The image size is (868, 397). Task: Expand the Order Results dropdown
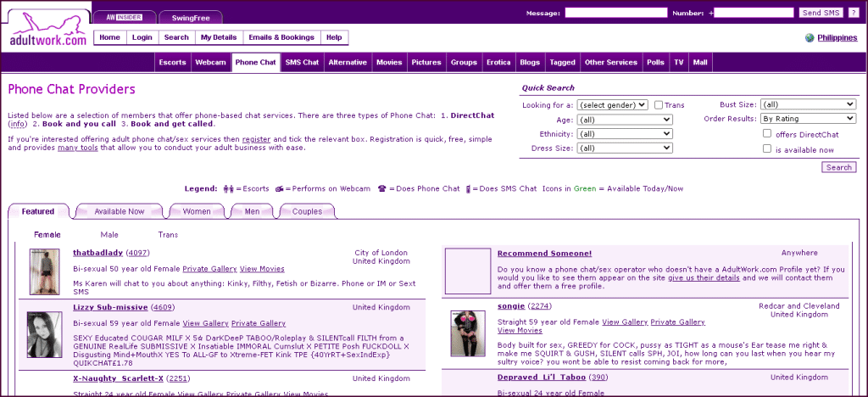tap(808, 119)
